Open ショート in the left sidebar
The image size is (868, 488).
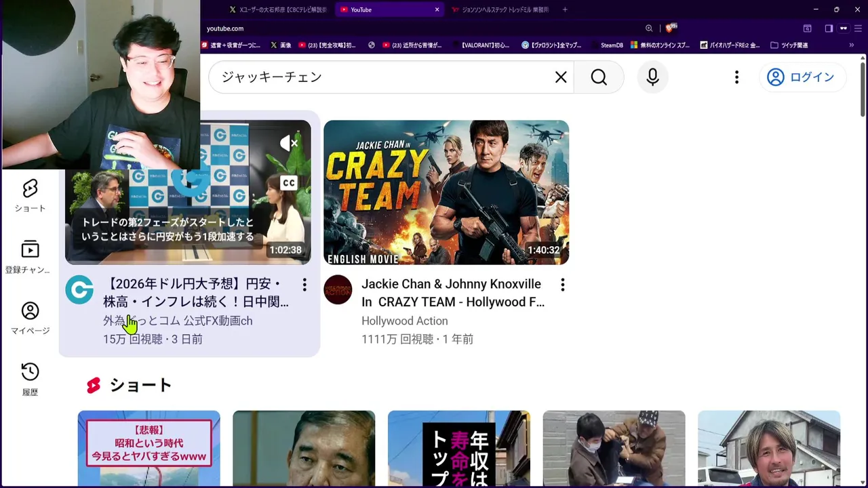click(30, 196)
